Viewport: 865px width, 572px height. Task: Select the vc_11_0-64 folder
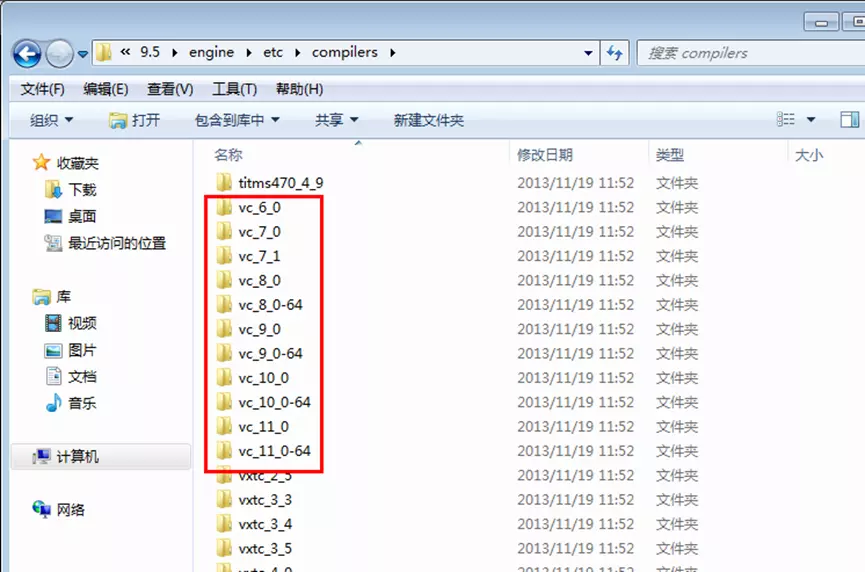click(x=274, y=451)
